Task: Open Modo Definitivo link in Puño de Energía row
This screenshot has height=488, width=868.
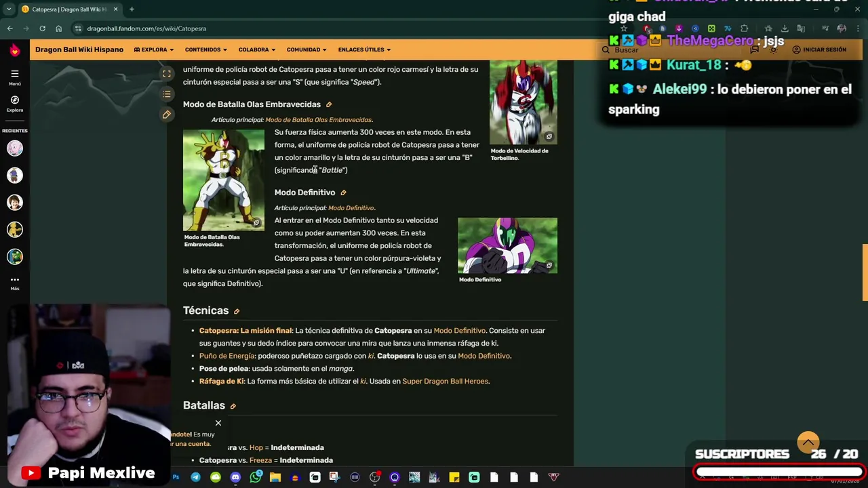Action: pos(484,356)
